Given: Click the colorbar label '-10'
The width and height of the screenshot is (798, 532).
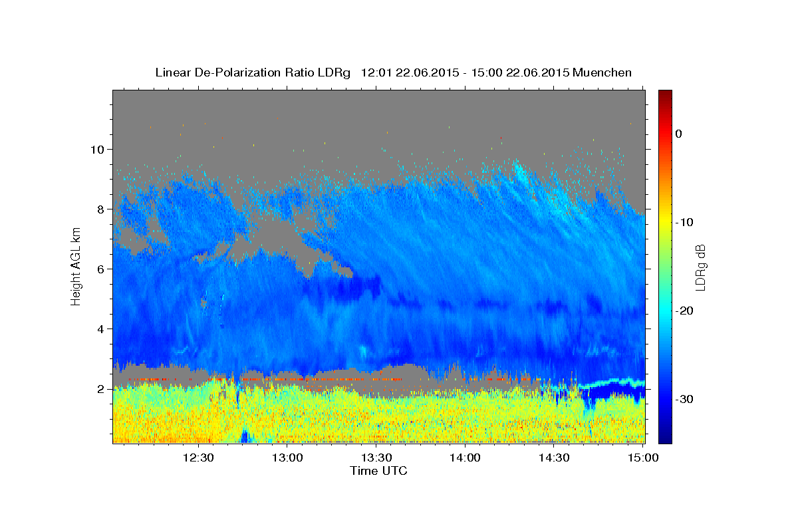Looking at the screenshot, I should (684, 222).
